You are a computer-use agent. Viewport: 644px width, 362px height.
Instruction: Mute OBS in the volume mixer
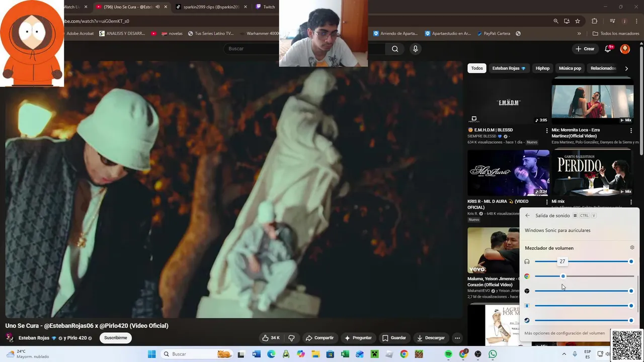coord(527,291)
